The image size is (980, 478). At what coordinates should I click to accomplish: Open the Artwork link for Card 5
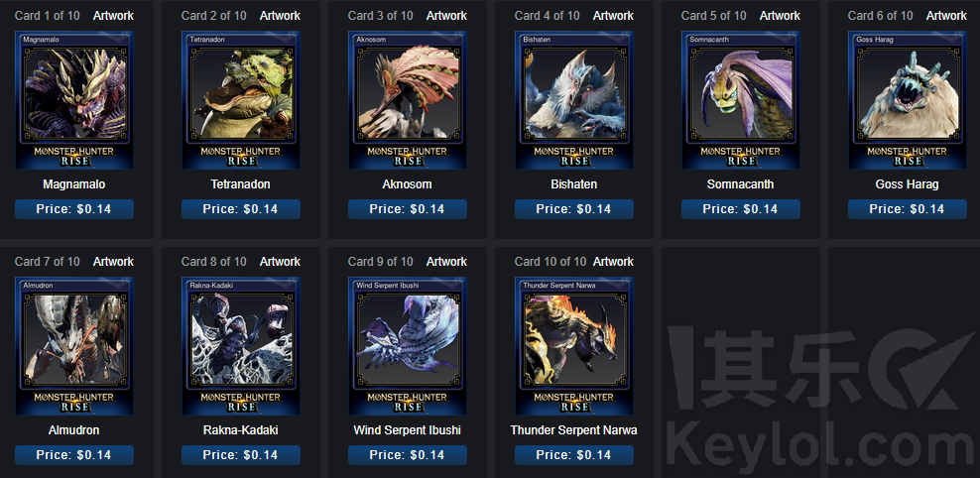(x=780, y=16)
